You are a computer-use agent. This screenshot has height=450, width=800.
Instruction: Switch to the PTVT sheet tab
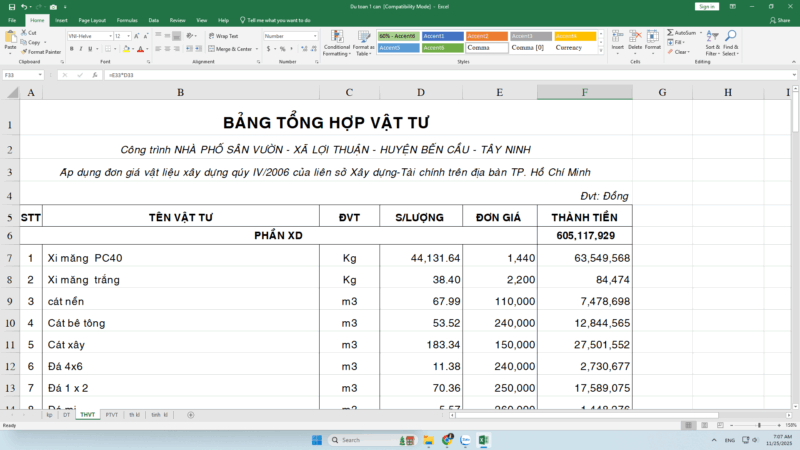pos(112,414)
